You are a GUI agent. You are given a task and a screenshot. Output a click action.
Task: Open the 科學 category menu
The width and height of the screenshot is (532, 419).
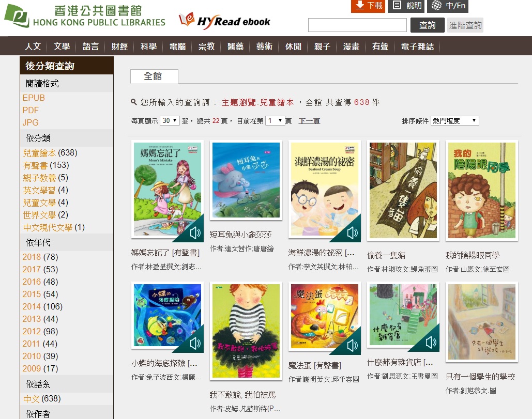click(148, 46)
